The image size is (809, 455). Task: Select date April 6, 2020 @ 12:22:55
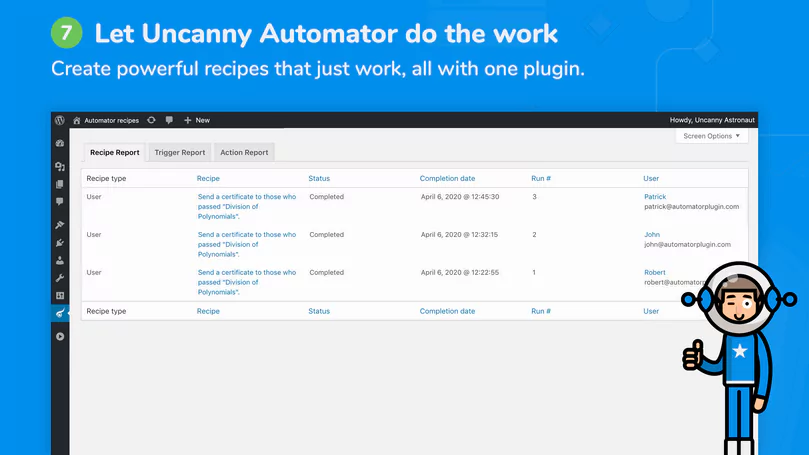coord(460,272)
